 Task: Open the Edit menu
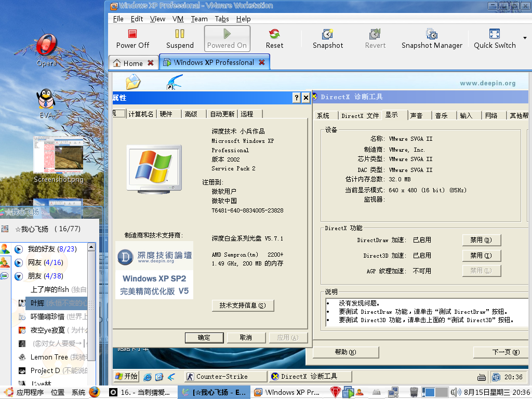tap(137, 19)
